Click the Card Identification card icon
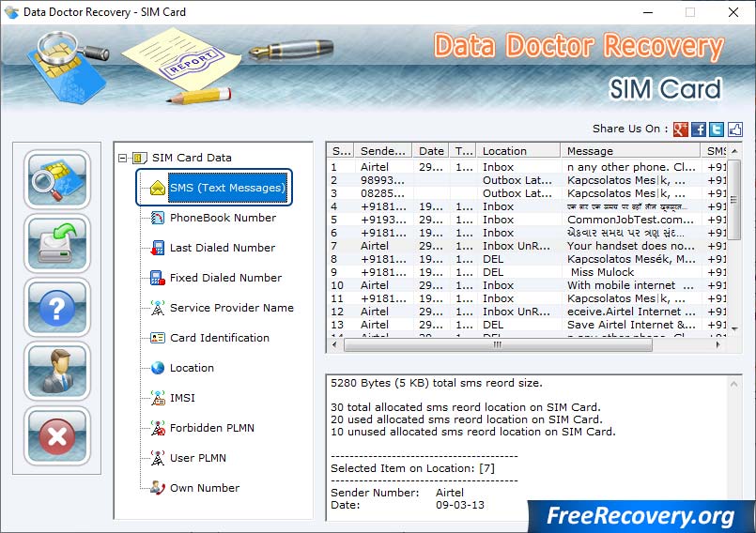Screen dimensions: 756x533 [x=158, y=338]
